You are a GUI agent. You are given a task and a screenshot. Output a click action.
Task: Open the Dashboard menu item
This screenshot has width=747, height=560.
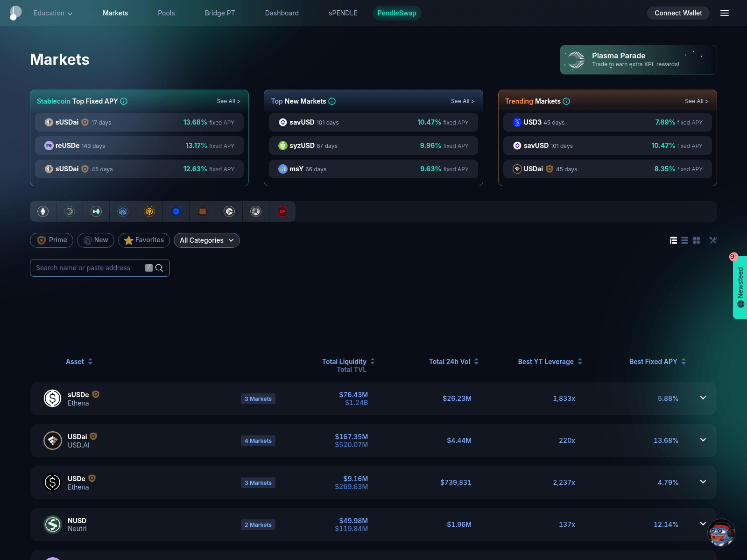[282, 13]
